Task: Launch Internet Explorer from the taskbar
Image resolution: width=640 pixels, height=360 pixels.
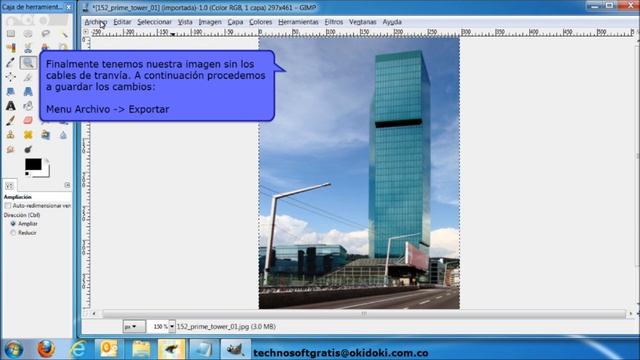Action: [78, 350]
